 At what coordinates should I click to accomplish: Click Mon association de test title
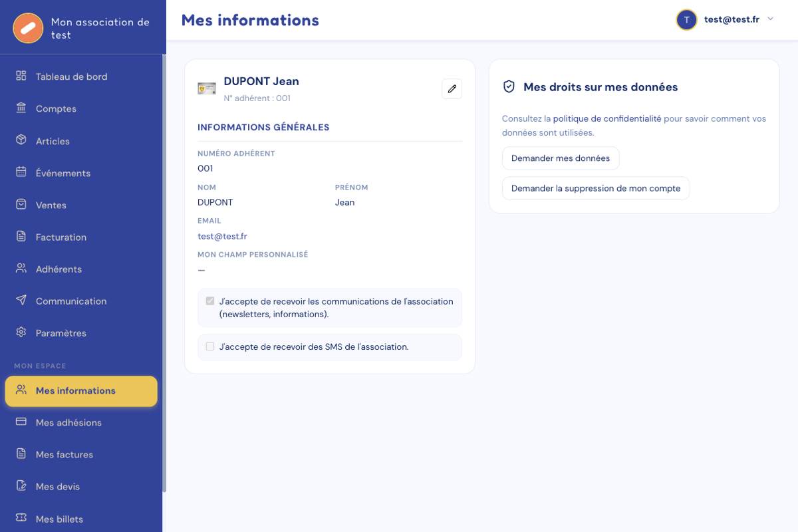[100, 29]
